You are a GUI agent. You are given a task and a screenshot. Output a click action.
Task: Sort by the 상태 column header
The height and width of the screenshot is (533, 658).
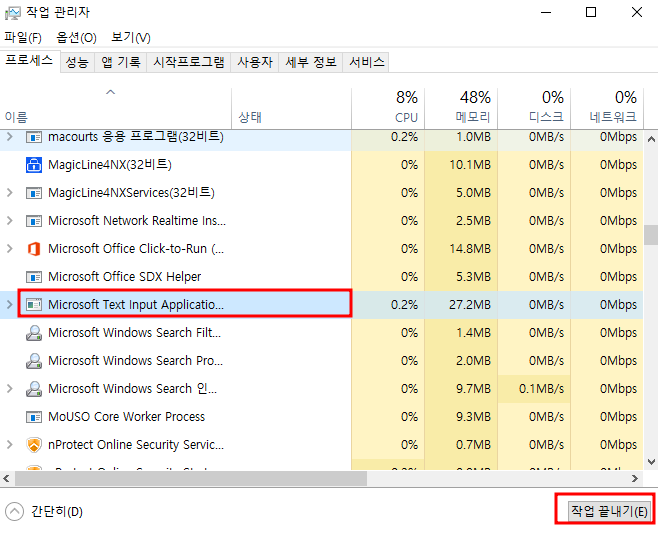point(291,109)
